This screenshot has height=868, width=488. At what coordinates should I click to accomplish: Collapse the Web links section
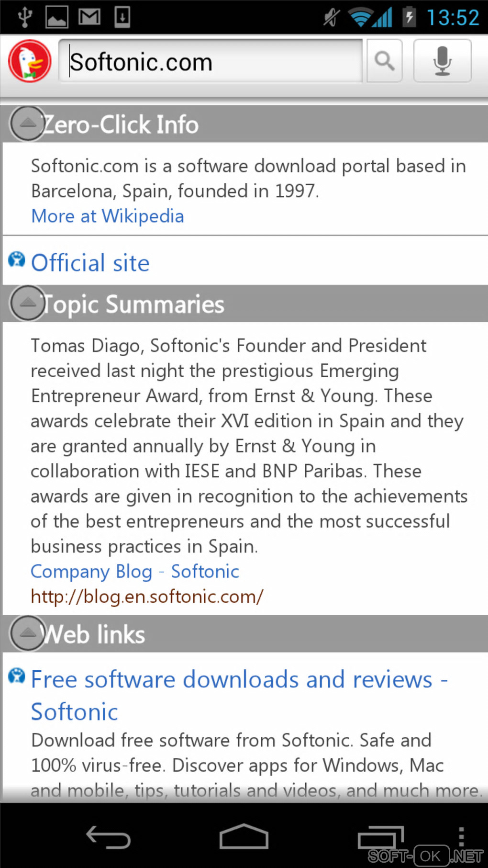(28, 633)
